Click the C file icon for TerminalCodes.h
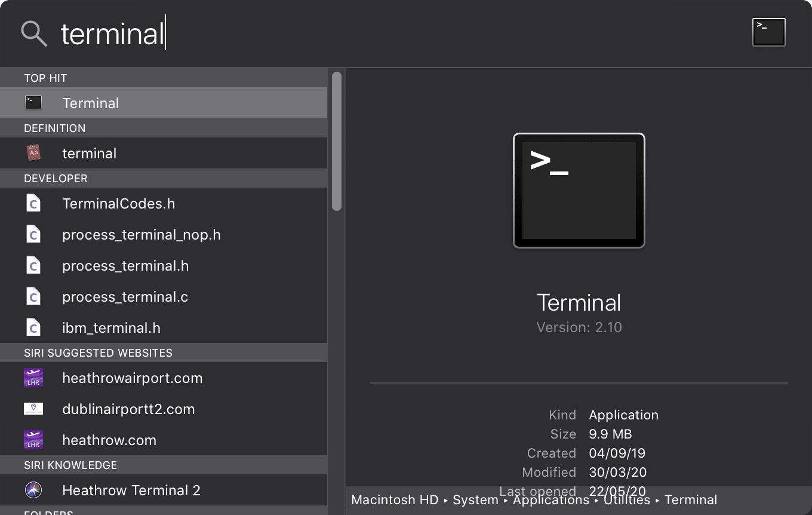 tap(33, 203)
